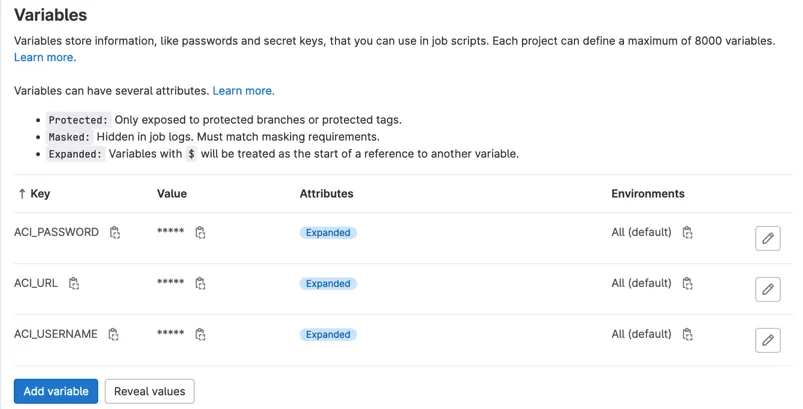Copy the ACI_PASSWORD value
The height and width of the screenshot is (409, 803).
[200, 232]
